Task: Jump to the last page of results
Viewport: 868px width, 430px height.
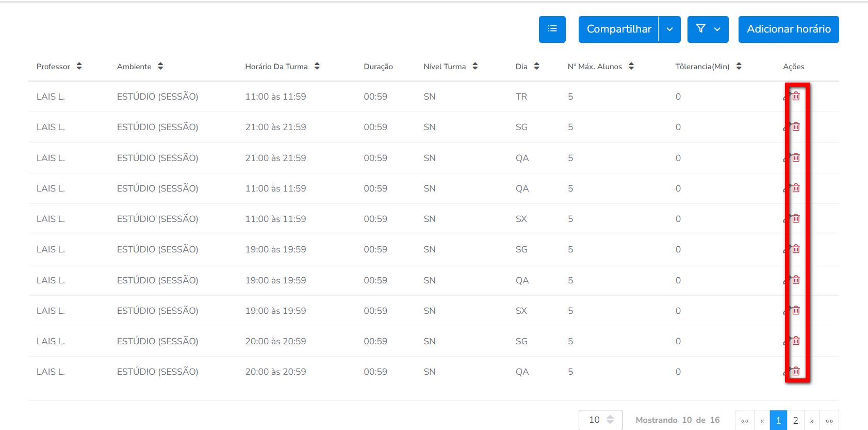Action: 829,420
